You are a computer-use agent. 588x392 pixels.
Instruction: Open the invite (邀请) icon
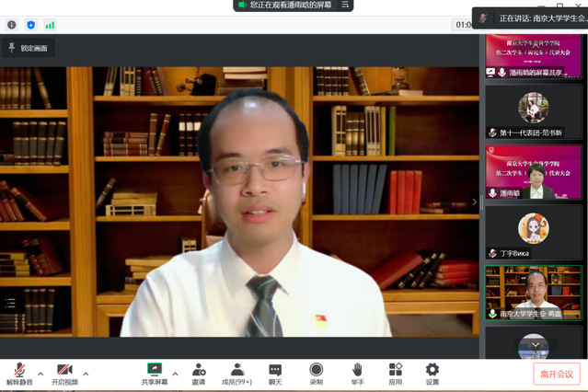pos(199,373)
